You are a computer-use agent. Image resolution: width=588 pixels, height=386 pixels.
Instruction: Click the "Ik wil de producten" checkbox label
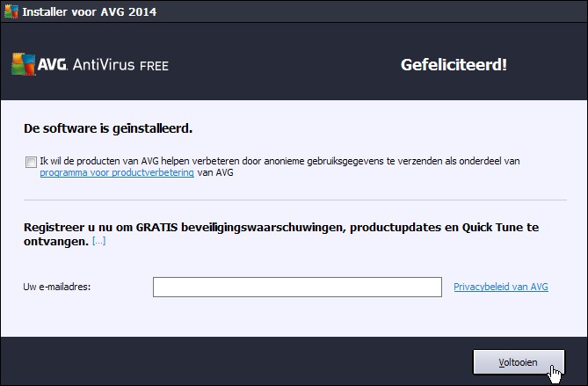tap(281, 162)
